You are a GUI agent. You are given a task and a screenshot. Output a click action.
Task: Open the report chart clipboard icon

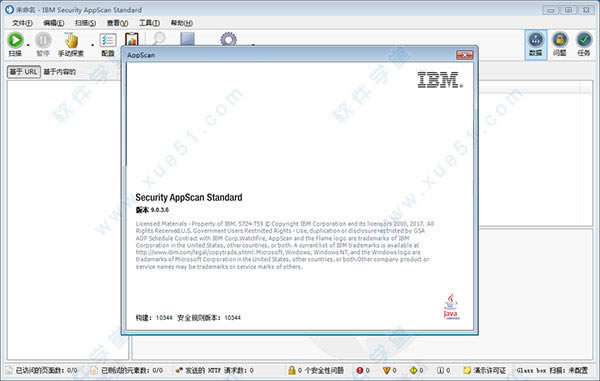[x=132, y=39]
